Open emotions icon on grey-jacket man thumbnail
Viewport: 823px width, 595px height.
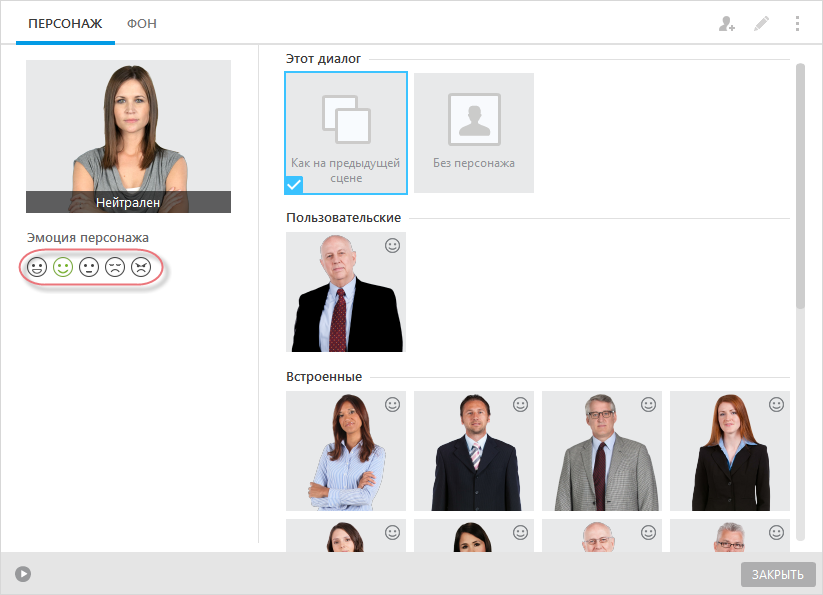pyautogui.click(x=649, y=405)
